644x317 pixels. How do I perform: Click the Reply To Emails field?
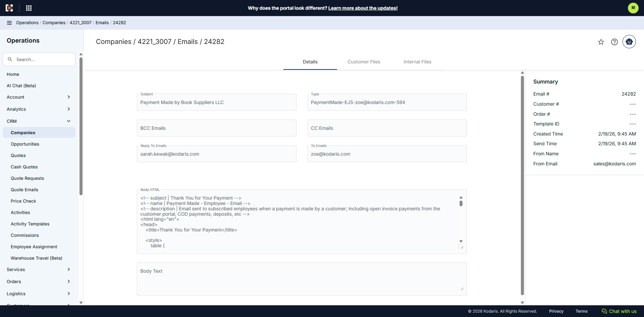(217, 154)
